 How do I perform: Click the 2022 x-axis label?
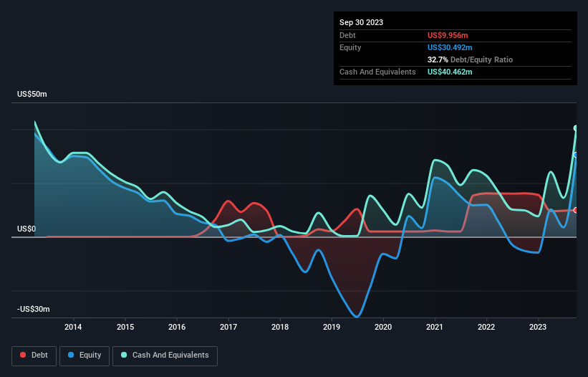(x=486, y=327)
